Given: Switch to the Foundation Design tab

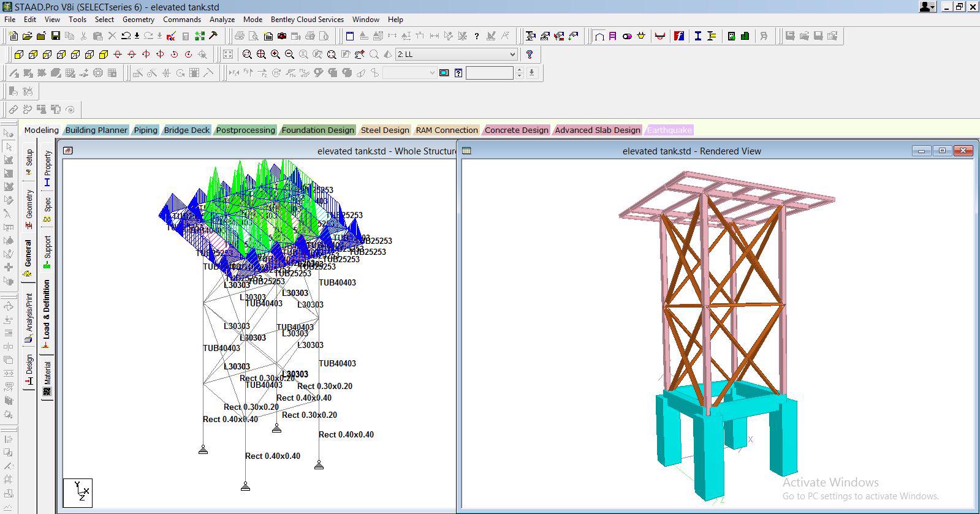Looking at the screenshot, I should pyautogui.click(x=317, y=130).
